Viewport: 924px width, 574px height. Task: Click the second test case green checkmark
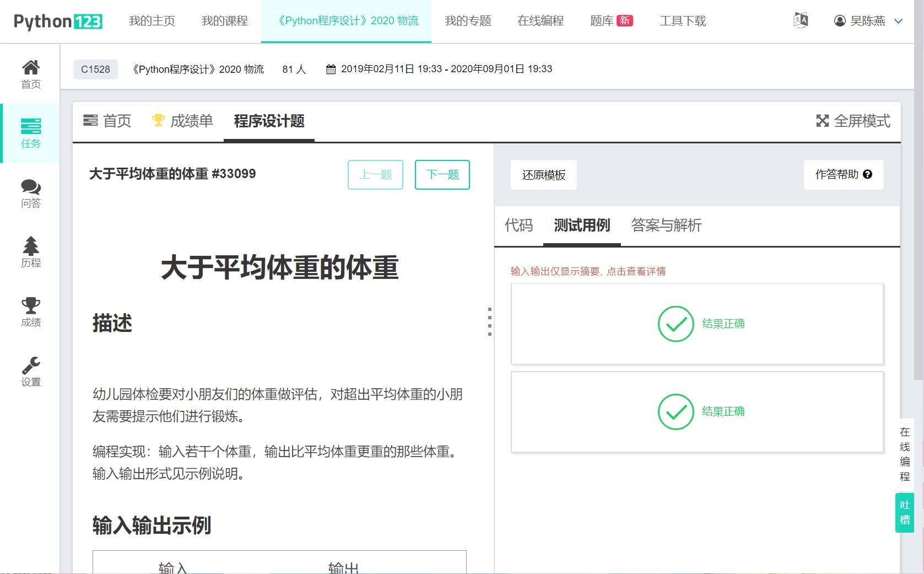click(676, 411)
